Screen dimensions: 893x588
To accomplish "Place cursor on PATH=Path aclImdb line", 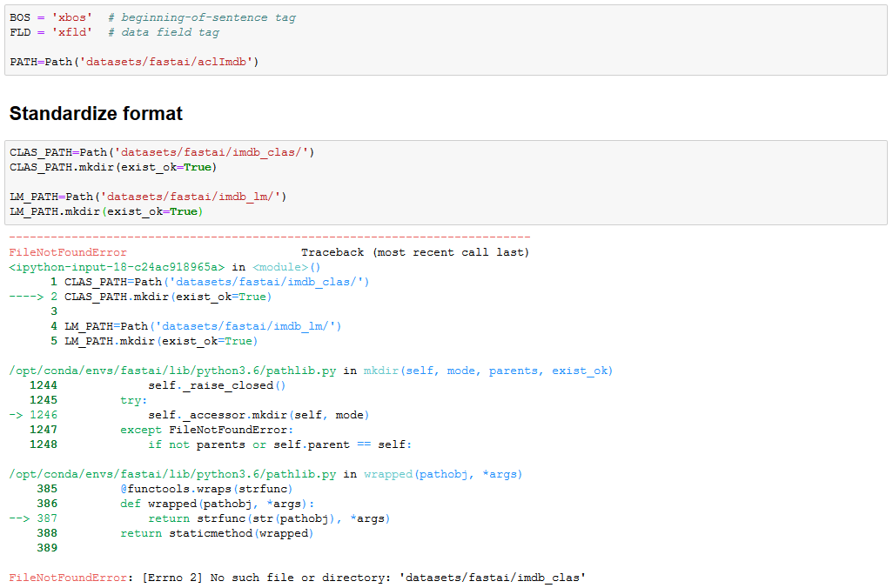I will point(134,62).
